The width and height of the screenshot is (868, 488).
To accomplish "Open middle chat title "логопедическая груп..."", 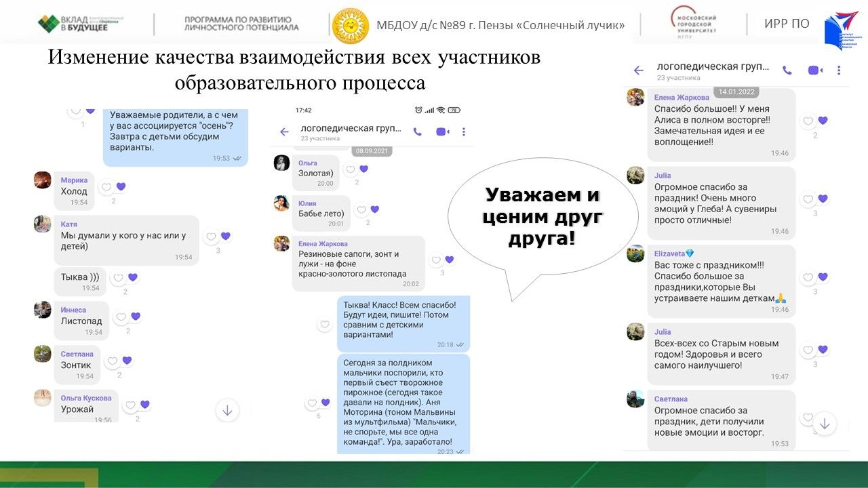I will [351, 128].
